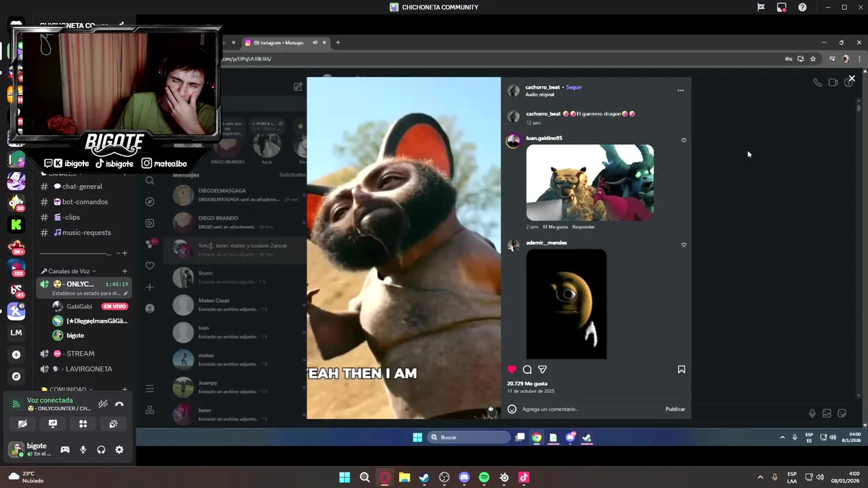Screen dimensions: 868x488
Task: Toggle Discord headphones deafen
Action: click(101, 449)
